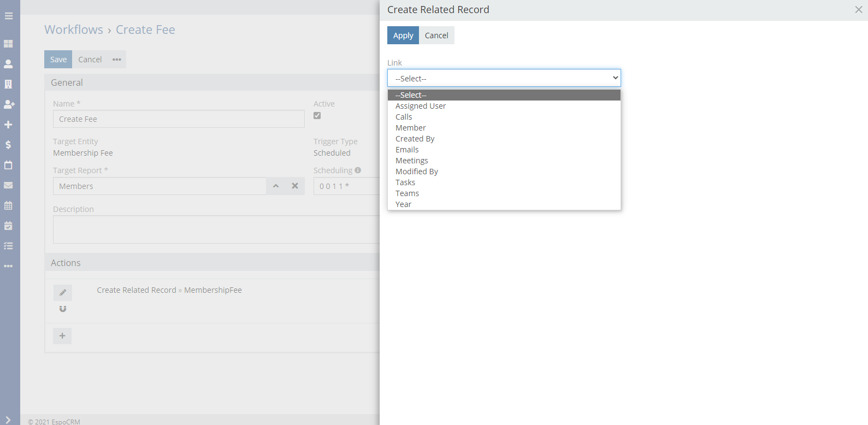Open the three-dots menu next to Cancel
Image resolution: width=868 pixels, height=425 pixels.
117,60
